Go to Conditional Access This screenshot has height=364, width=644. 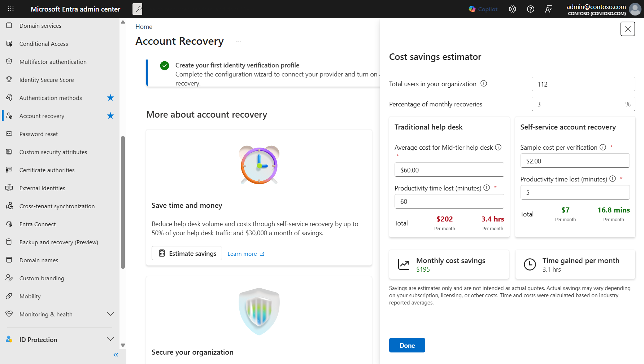(44, 44)
